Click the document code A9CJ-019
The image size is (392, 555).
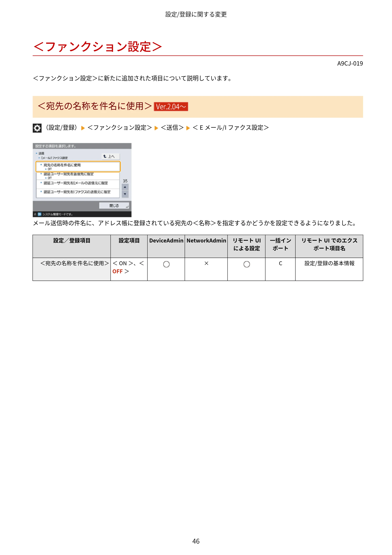tap(350, 64)
